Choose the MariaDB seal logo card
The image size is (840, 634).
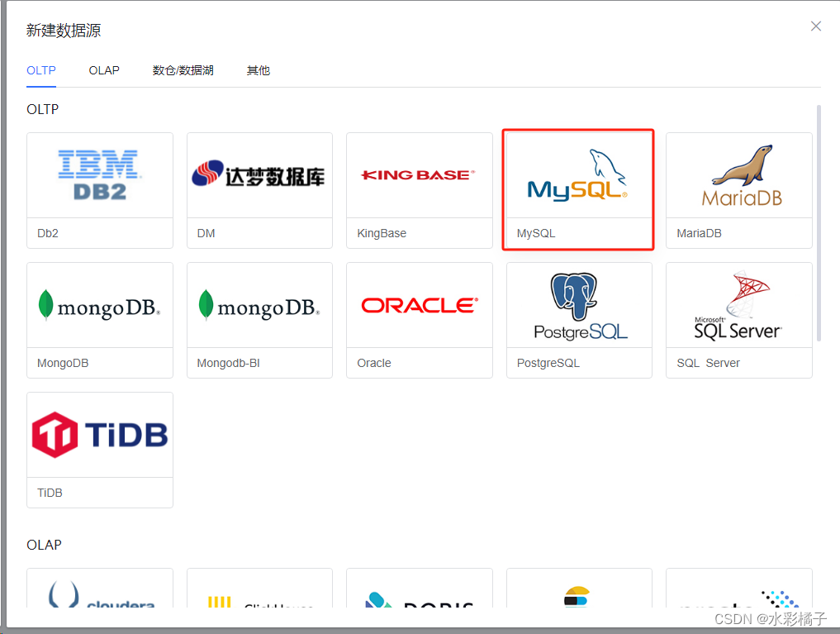click(739, 190)
